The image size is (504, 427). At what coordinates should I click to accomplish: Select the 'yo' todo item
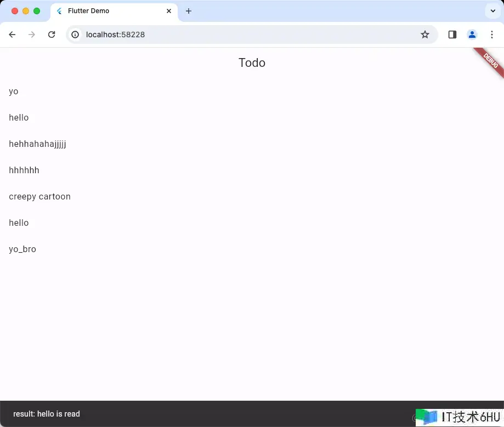(252, 91)
